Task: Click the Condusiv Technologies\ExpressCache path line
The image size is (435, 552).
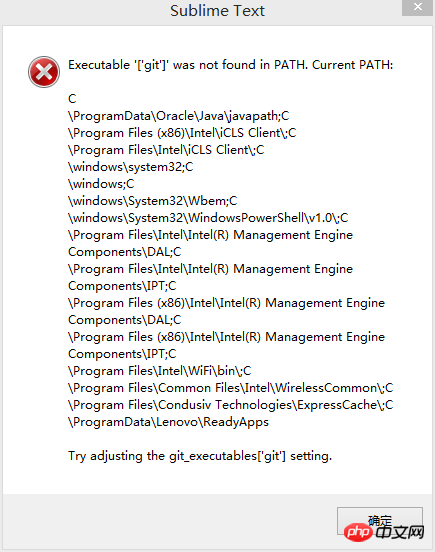Action: (231, 405)
